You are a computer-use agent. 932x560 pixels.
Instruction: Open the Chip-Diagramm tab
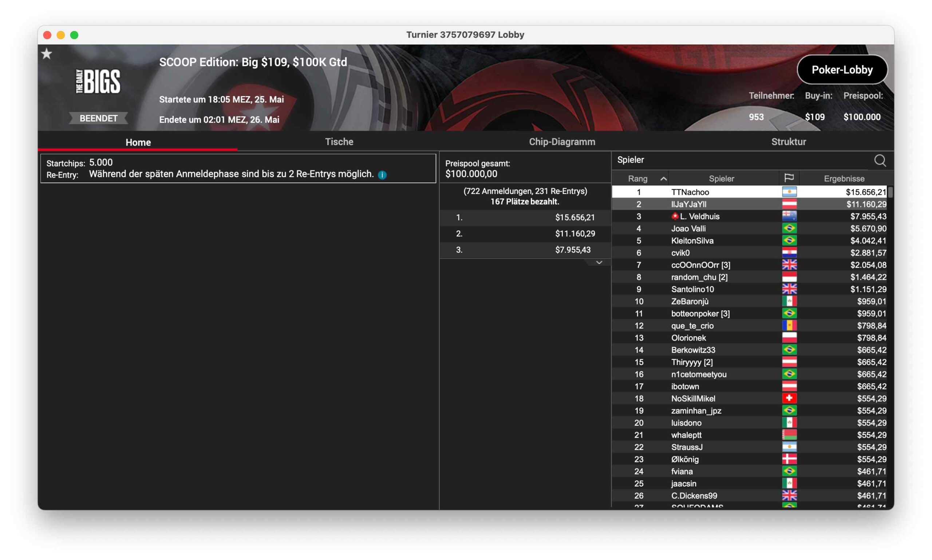(562, 142)
